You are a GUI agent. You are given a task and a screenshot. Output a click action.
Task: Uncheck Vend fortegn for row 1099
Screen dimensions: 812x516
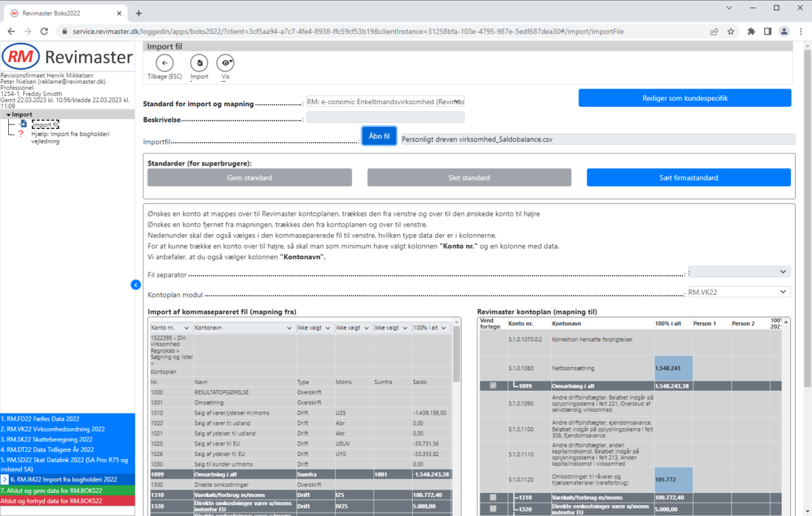[493, 385]
